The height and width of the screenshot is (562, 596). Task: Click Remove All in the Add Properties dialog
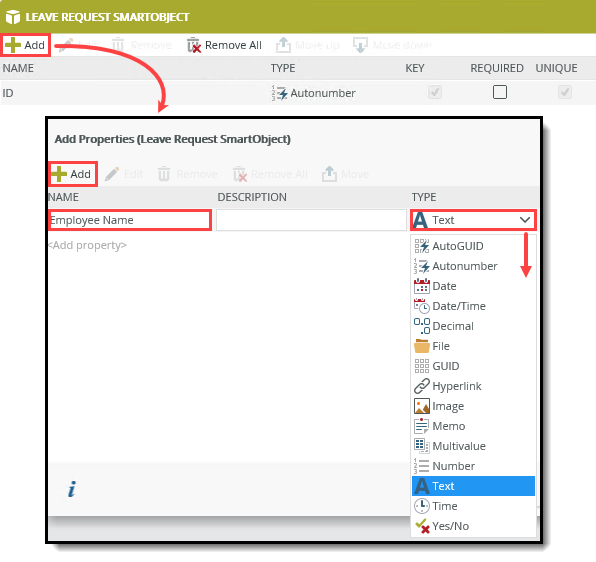click(270, 174)
